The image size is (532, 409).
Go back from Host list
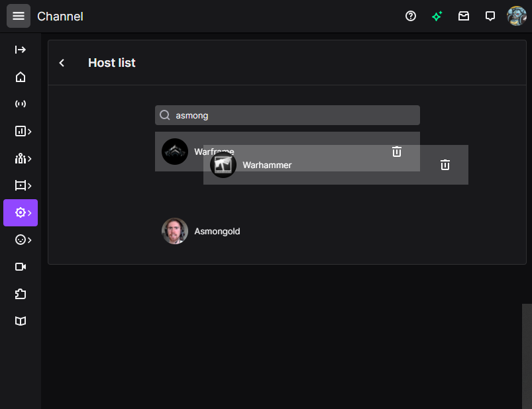point(62,63)
